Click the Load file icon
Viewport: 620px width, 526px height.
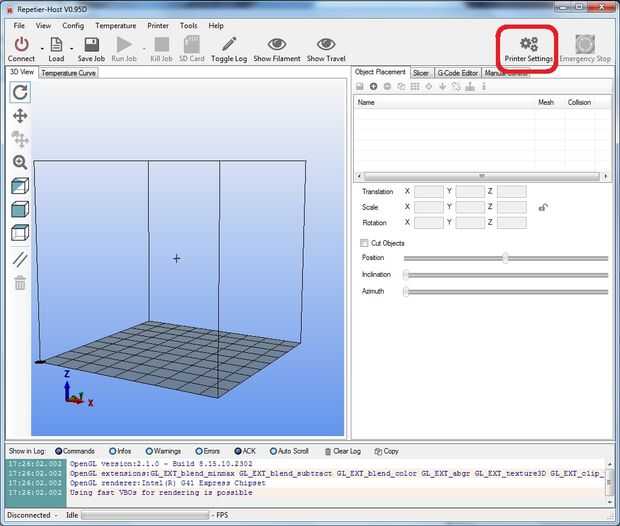(56, 44)
